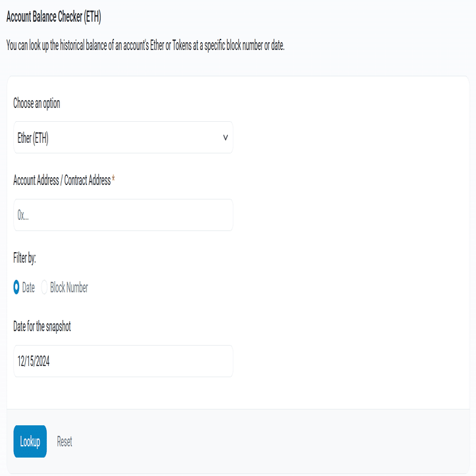Click the snapshot date field showing 12/15/2024

coord(123,361)
